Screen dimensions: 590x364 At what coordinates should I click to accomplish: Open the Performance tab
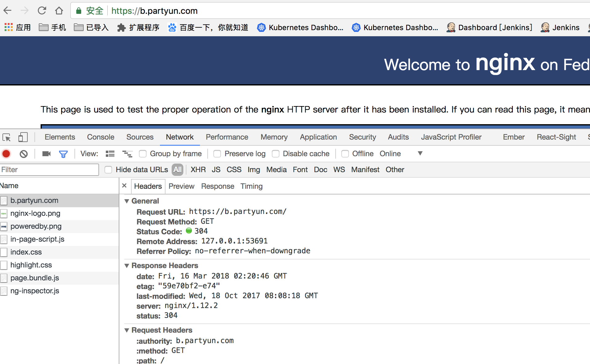(227, 137)
